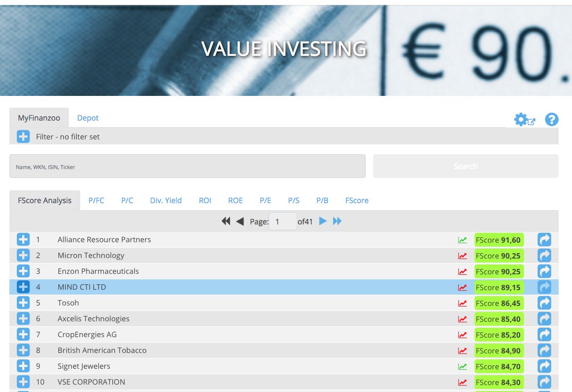Screen dimensions: 572x392
Task: Go to the next page with the blue arrow
Action: pyautogui.click(x=322, y=221)
